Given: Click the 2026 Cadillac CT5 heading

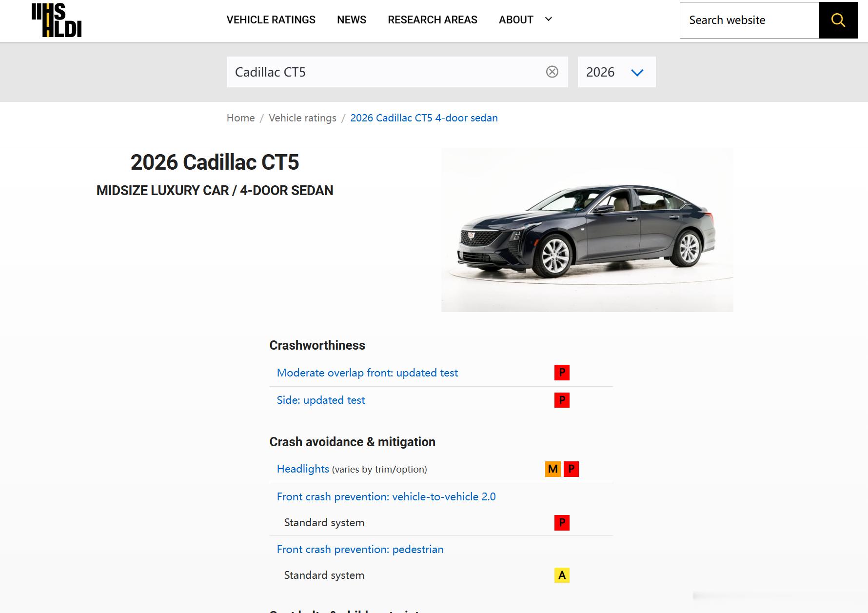Looking at the screenshot, I should [x=215, y=162].
